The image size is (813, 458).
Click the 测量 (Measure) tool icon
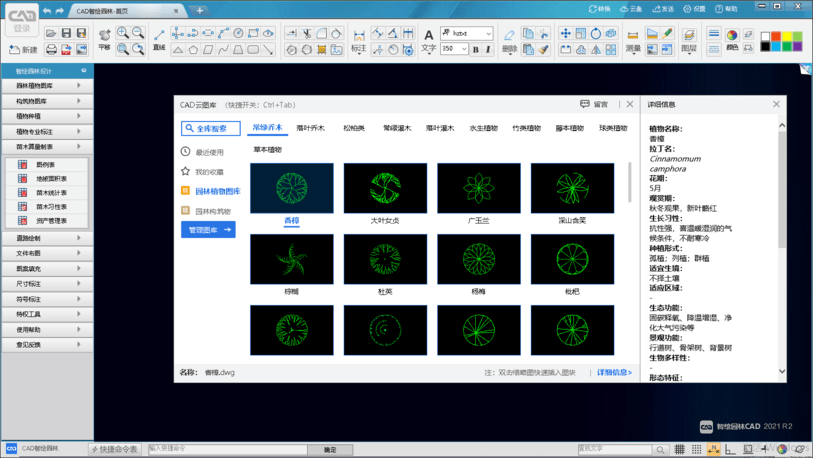[633, 37]
